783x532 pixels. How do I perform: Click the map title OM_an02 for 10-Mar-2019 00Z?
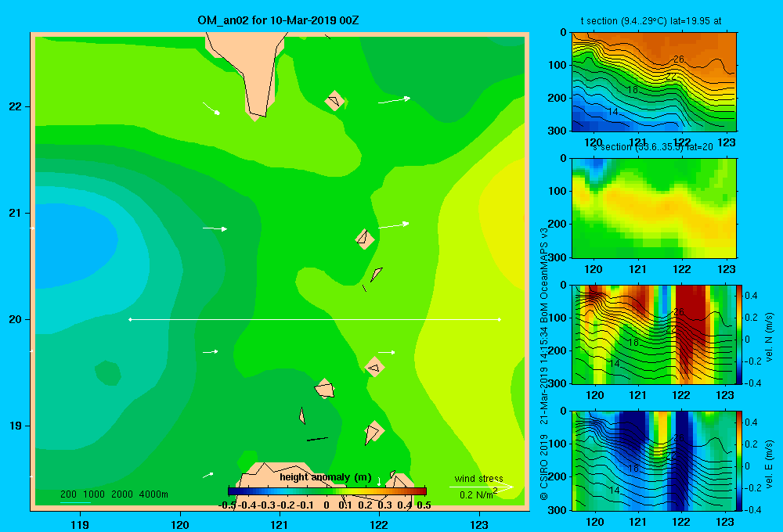click(x=278, y=20)
